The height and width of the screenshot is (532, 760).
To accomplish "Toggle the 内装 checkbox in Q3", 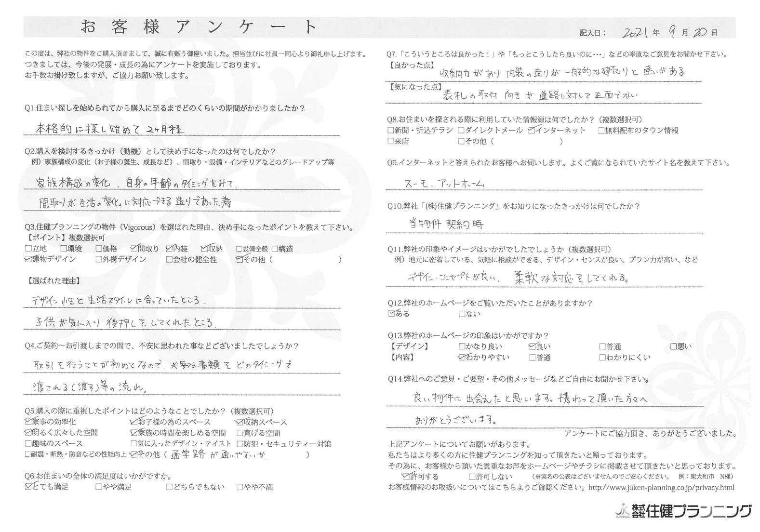I will tap(169, 249).
